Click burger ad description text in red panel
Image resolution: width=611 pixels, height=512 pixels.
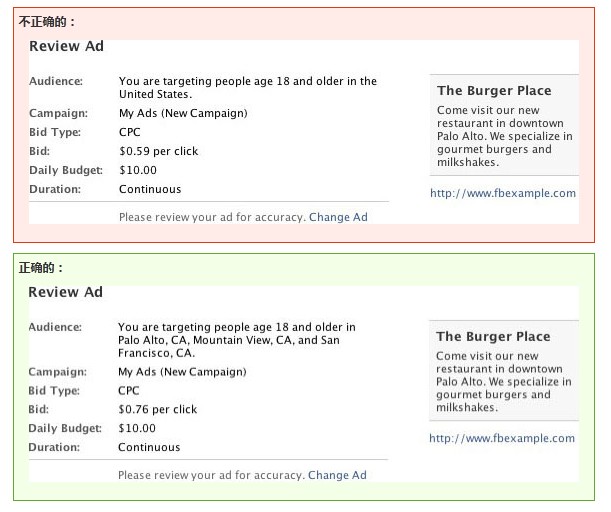click(x=504, y=136)
